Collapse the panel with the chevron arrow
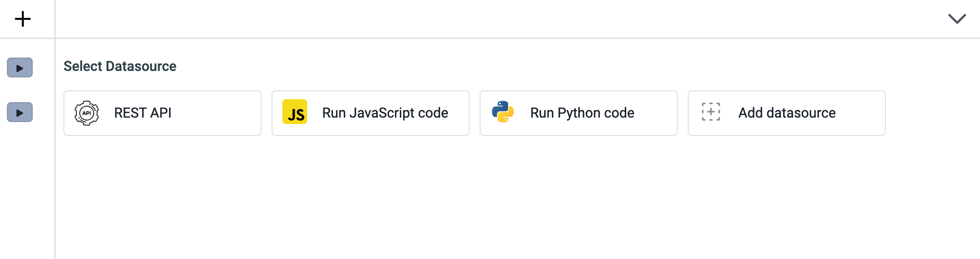 [x=957, y=19]
